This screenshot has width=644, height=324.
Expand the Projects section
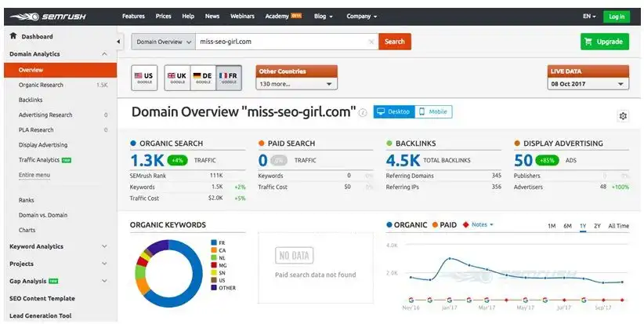(x=104, y=264)
